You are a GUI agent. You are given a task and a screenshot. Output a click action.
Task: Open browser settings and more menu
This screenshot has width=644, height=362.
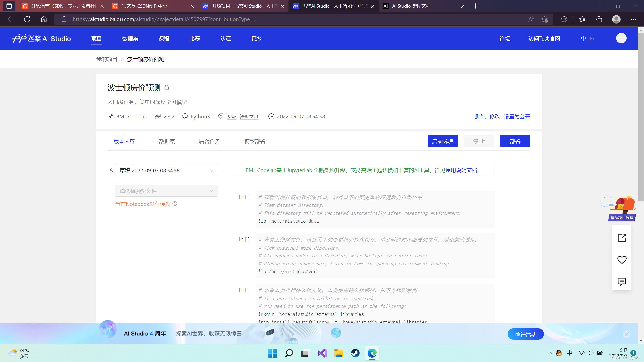[633, 19]
